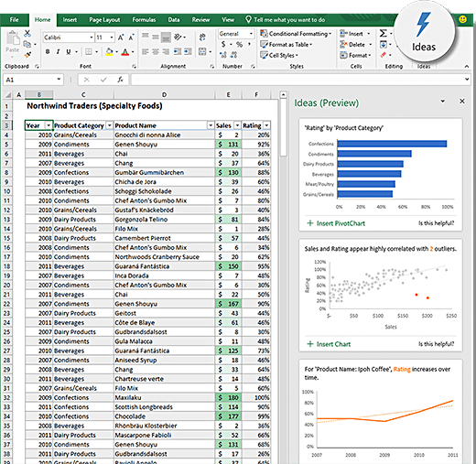Open the Rating column filter dropdown

(x=266, y=125)
